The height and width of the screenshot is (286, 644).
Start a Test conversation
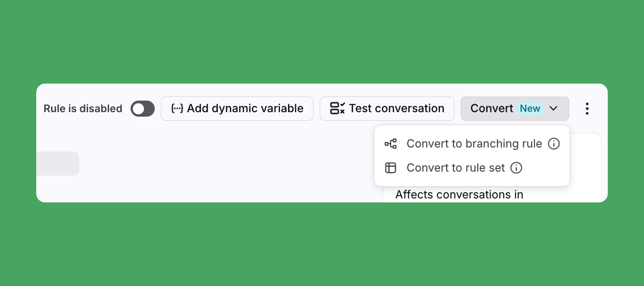(386, 108)
